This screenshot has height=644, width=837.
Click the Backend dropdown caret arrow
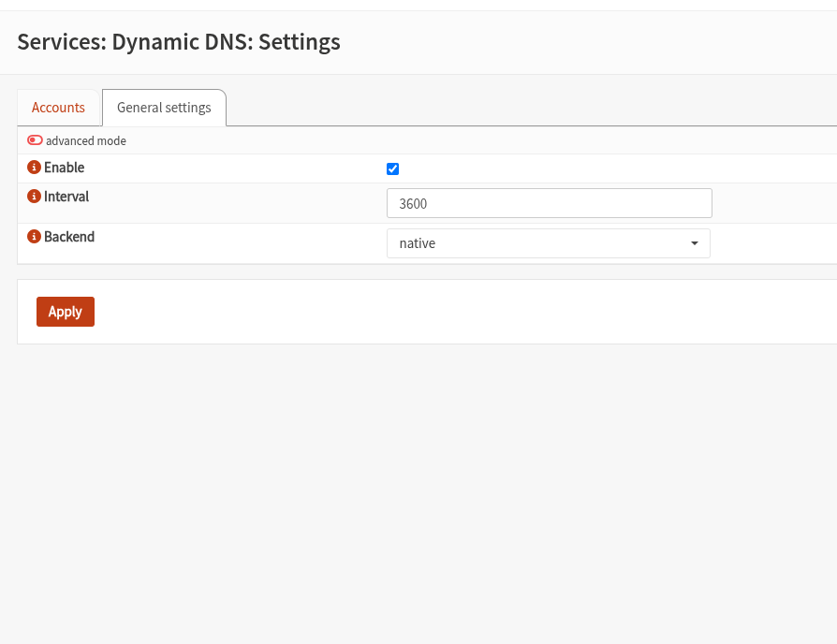694,243
